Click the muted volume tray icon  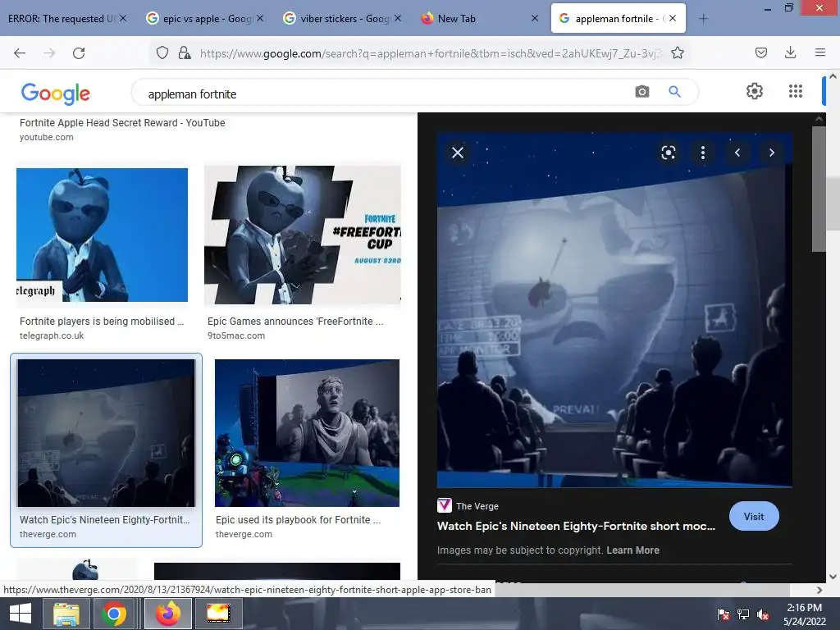763,614
